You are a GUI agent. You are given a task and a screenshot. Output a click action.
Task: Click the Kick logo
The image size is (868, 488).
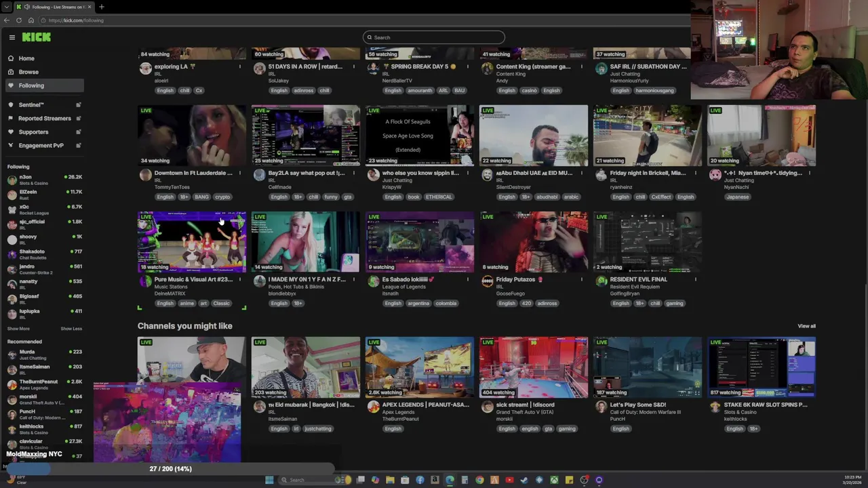(x=36, y=37)
